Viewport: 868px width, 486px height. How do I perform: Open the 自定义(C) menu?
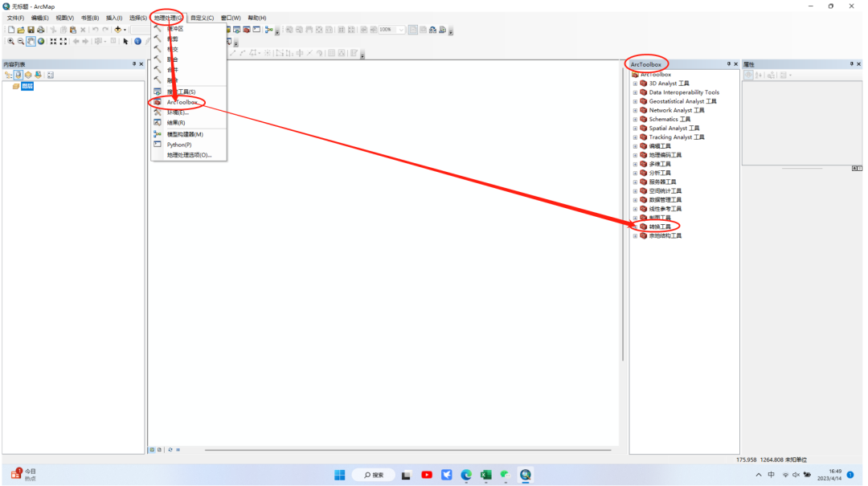point(202,18)
